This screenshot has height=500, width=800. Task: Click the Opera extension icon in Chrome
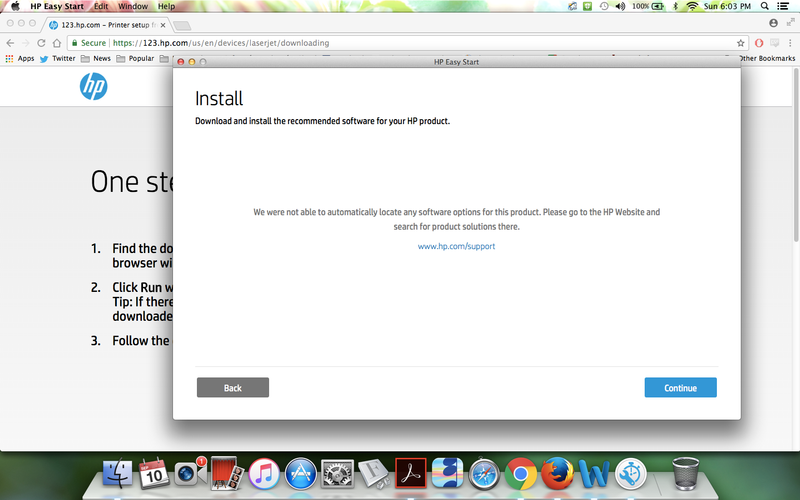pos(759,43)
